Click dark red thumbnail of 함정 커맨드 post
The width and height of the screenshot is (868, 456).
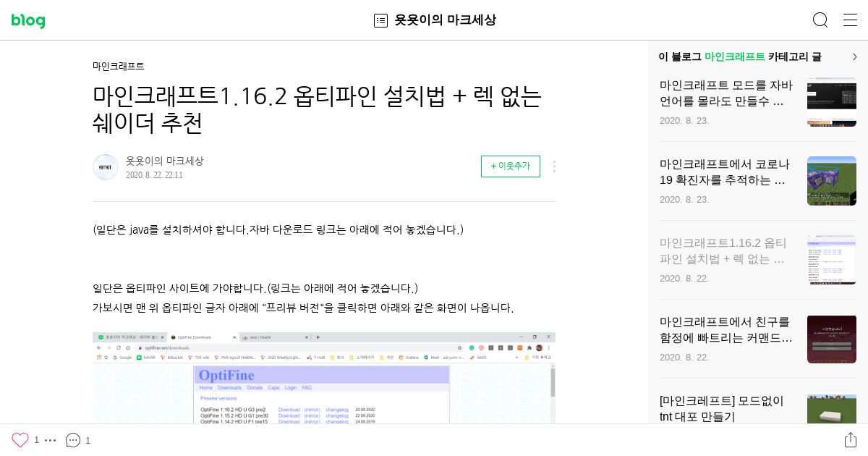click(x=832, y=339)
